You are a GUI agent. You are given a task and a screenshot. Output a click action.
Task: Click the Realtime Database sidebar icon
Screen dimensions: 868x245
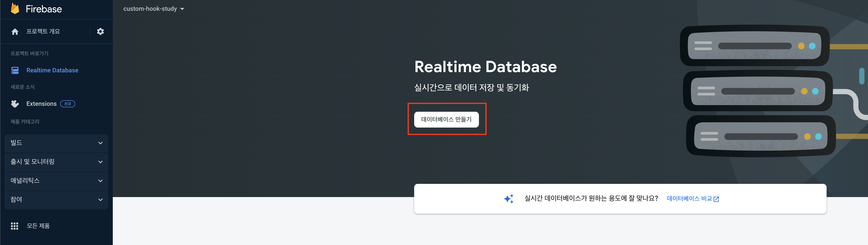[15, 70]
